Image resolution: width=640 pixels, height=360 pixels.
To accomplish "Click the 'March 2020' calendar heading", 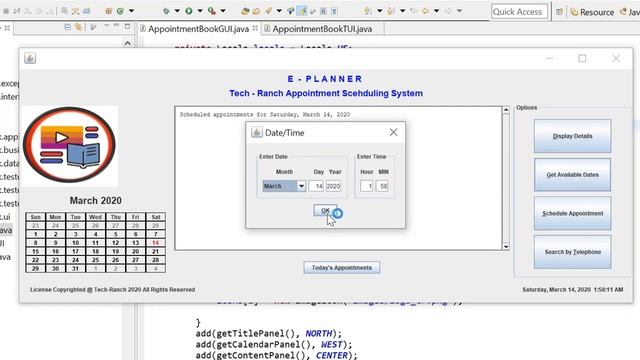I will [96, 200].
